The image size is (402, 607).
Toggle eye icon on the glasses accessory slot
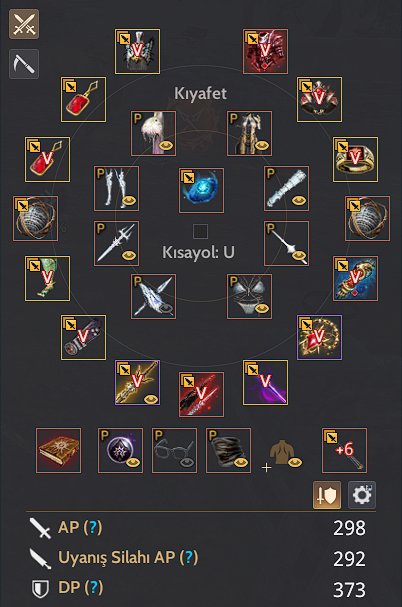coord(187,462)
